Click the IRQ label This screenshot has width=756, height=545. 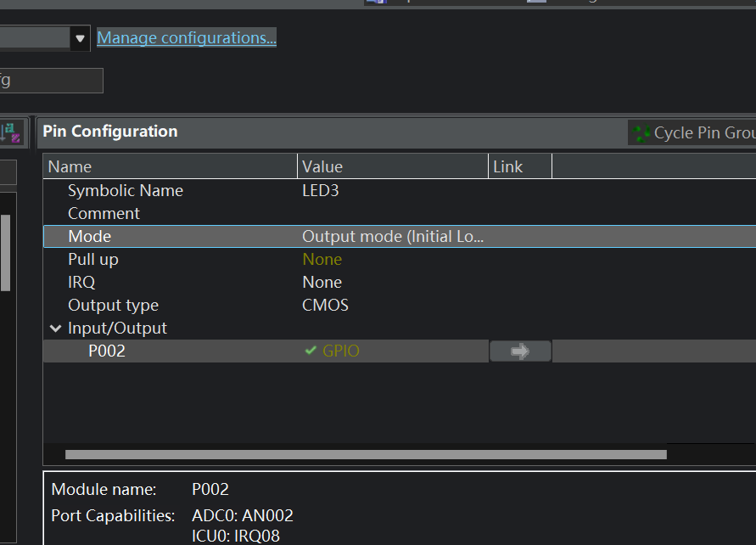pyautogui.click(x=81, y=282)
